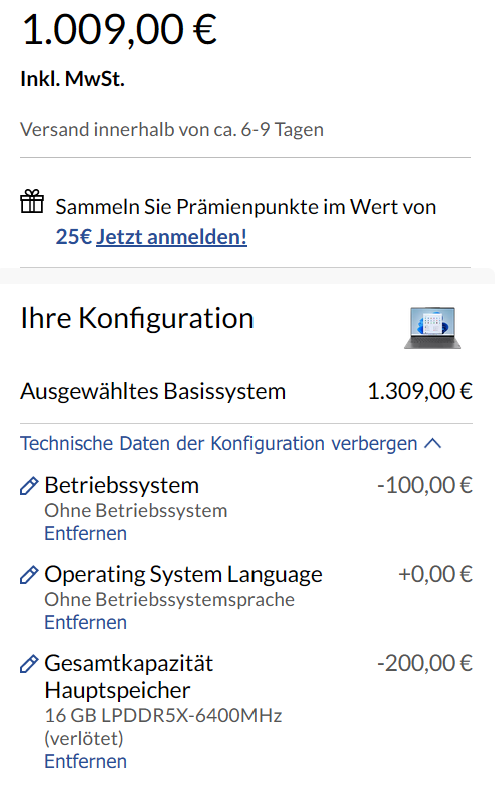The height and width of the screenshot is (786, 504).
Task: Click the Ausgewähltes Basissystem row label
Action: click(x=153, y=391)
